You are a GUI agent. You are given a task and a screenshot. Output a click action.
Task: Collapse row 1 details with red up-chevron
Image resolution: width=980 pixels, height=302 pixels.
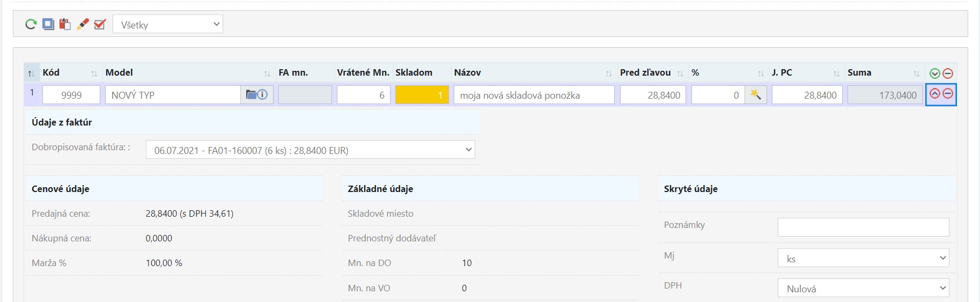point(935,94)
